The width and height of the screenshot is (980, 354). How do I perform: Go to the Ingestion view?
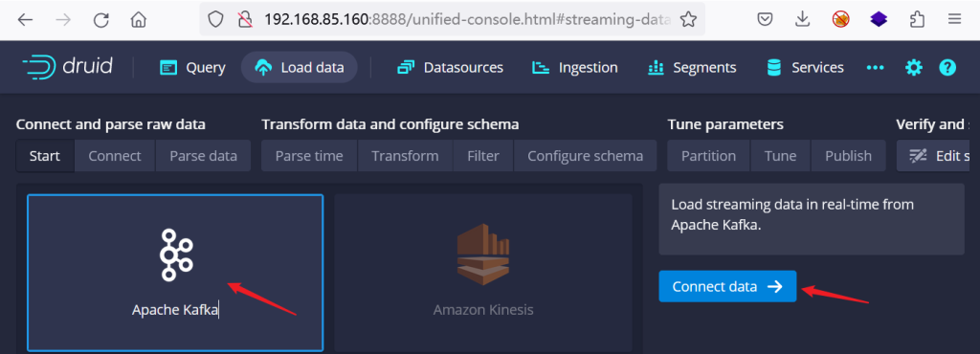pos(574,67)
